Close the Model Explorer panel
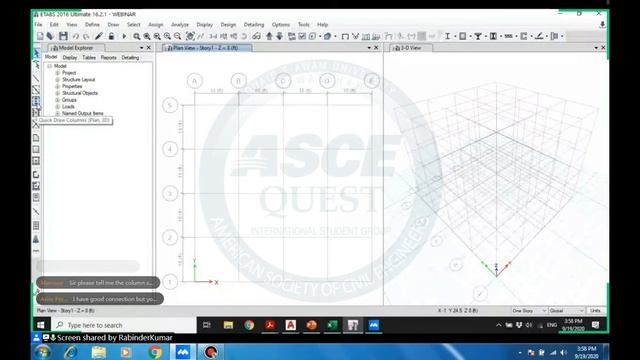Screen dimensions: 640x360 [149, 48]
